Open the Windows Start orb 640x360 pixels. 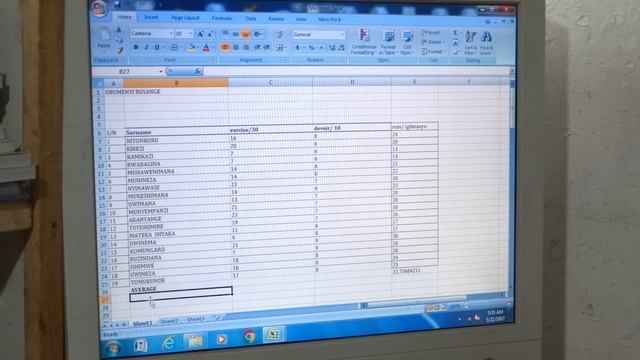(x=113, y=348)
